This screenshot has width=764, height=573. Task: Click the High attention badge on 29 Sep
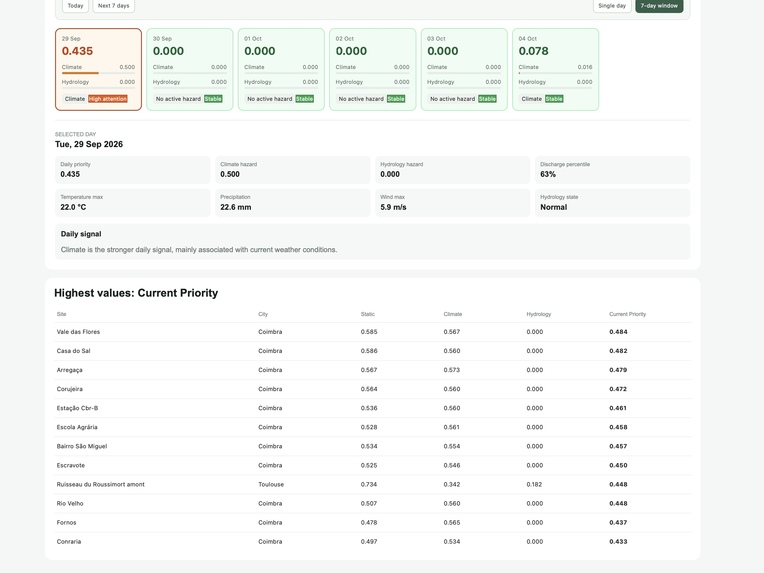click(x=108, y=99)
